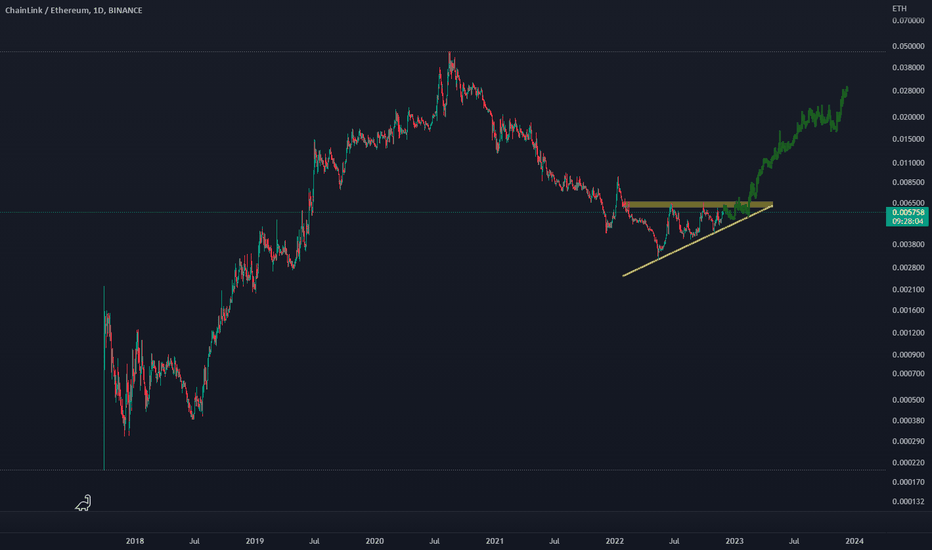Click the 09:28:04 bar countdown
932x550 pixels.
908,221
